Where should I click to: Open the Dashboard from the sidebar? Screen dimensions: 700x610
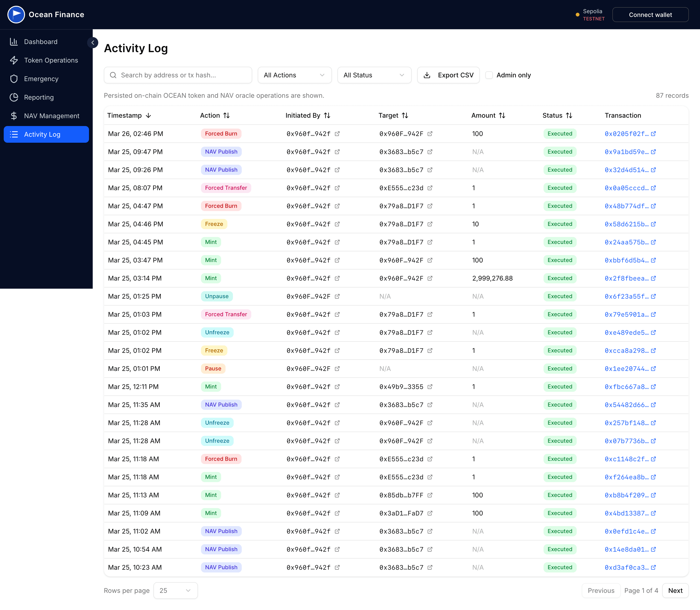pos(41,41)
